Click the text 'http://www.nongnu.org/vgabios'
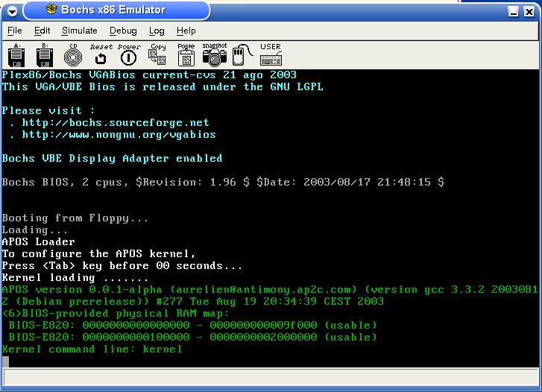 click(119, 134)
